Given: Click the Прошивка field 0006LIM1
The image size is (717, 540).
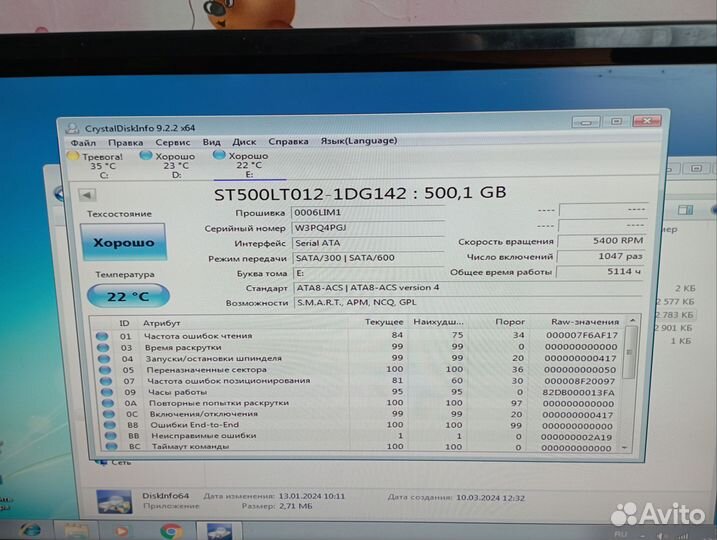Looking at the screenshot, I should (367, 213).
